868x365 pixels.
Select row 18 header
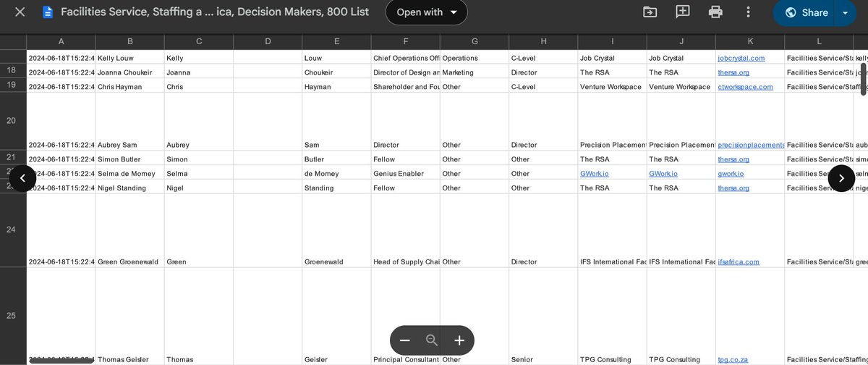(13, 71)
